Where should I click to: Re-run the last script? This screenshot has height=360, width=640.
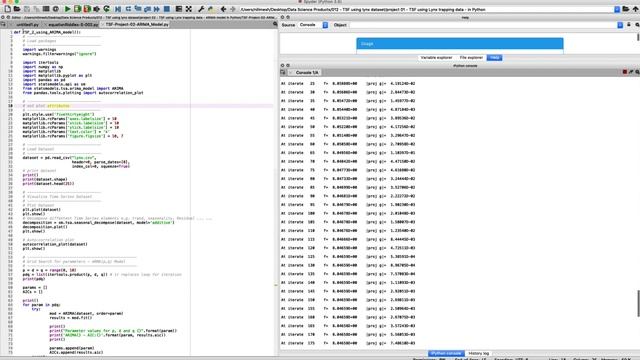pos(107,9)
